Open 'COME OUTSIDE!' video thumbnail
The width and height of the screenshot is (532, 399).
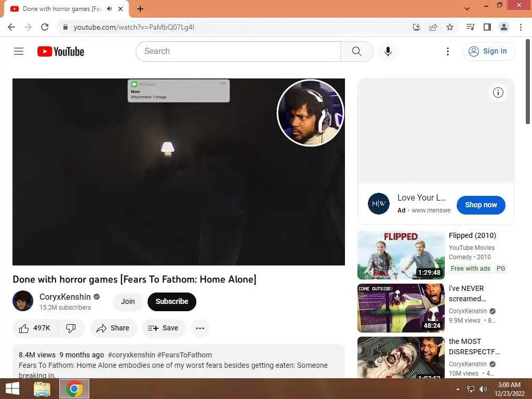click(x=401, y=308)
